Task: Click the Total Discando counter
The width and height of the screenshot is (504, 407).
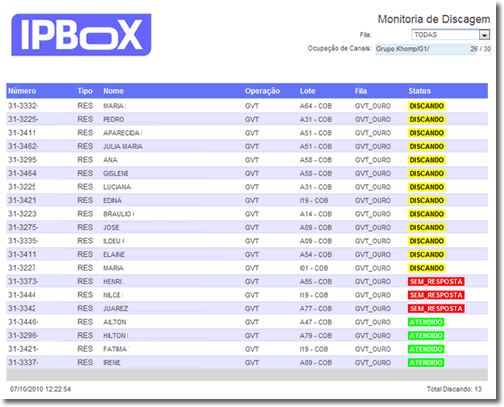Action: point(454,389)
